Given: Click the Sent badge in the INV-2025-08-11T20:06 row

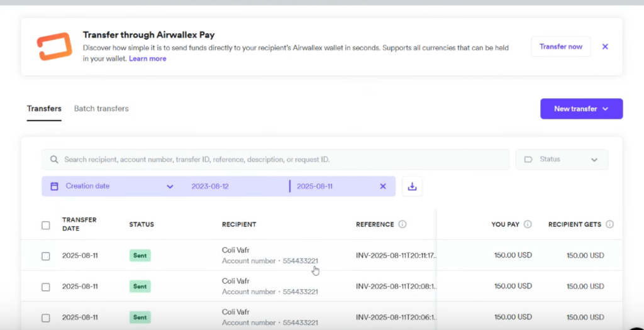Looking at the screenshot, I should (x=140, y=317).
